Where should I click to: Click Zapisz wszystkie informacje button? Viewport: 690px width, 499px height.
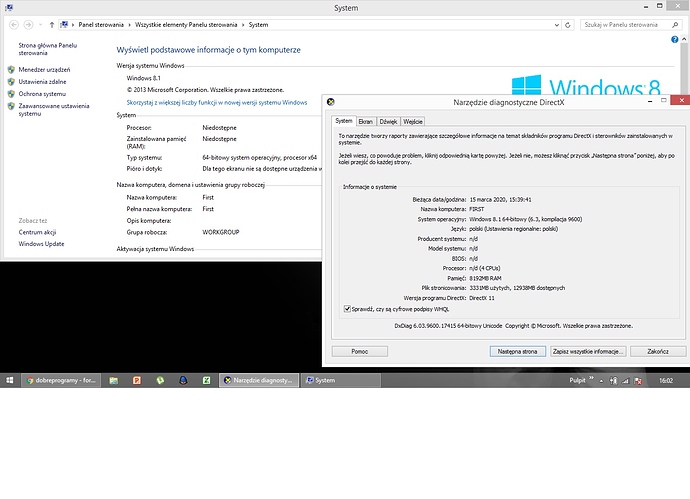(588, 352)
